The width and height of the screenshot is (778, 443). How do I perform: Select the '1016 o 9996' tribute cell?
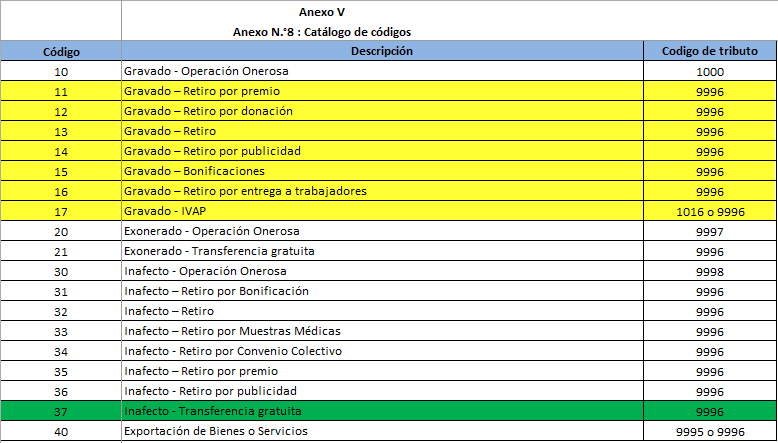[x=710, y=211]
